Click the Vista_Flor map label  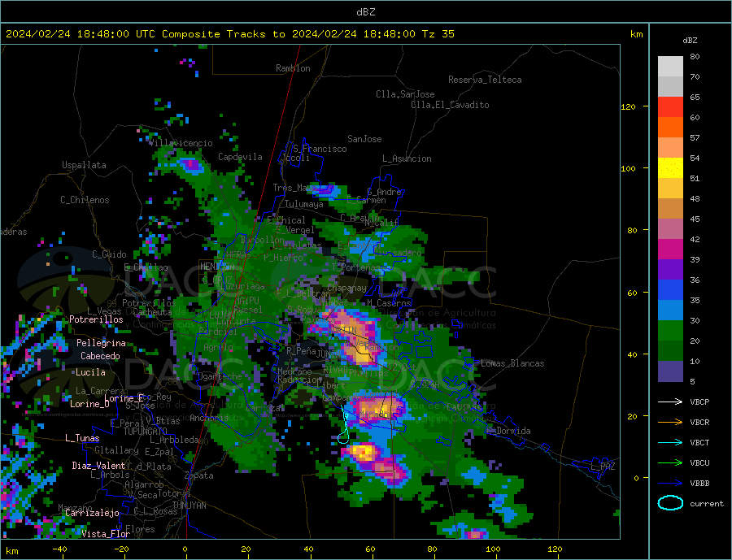[106, 534]
